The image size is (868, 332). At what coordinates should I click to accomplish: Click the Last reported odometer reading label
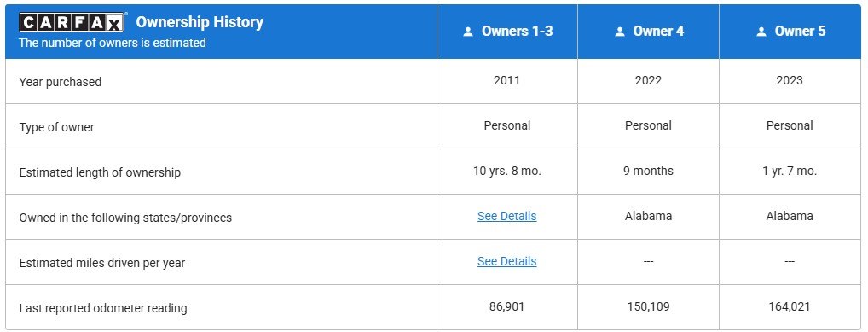(x=103, y=308)
